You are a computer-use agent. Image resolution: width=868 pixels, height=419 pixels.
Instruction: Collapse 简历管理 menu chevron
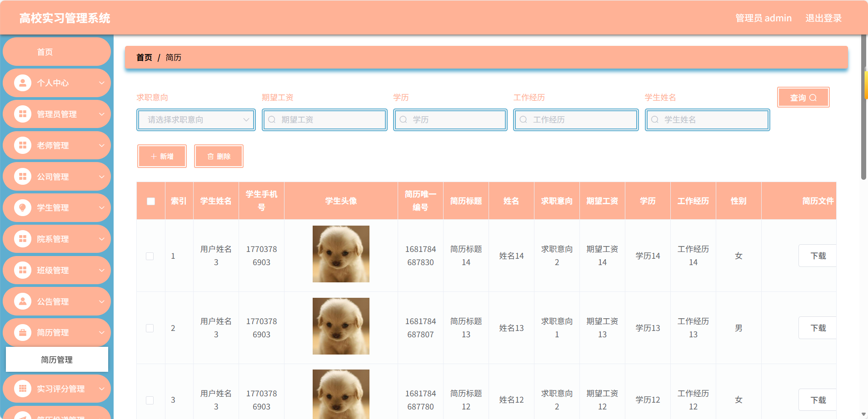[102, 332]
